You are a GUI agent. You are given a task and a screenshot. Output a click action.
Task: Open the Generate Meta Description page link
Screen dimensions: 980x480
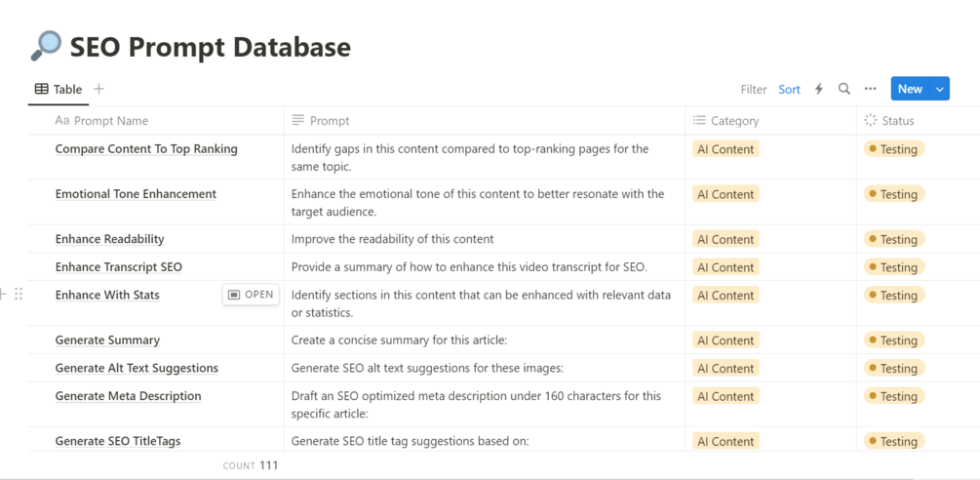pos(128,396)
